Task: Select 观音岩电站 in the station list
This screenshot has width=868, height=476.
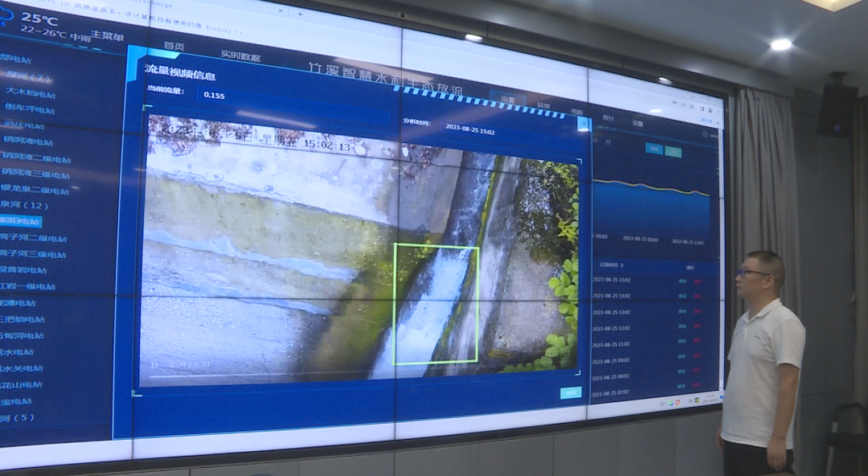Action: [23, 270]
